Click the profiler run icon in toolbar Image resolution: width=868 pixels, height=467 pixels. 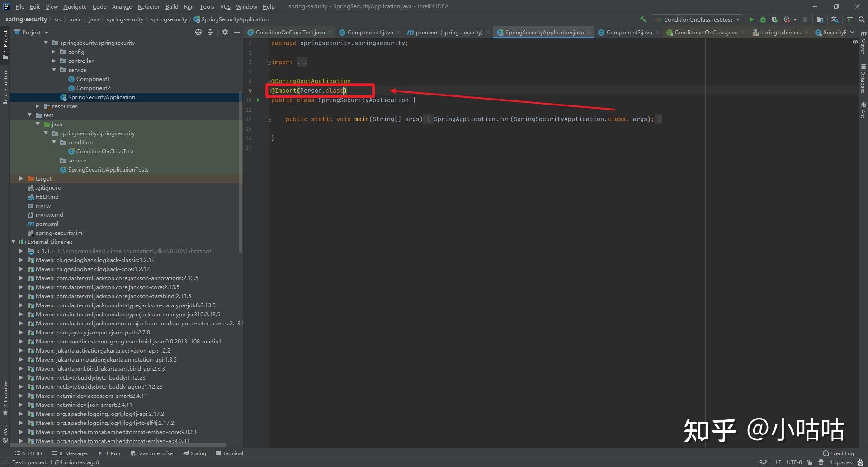click(787, 19)
